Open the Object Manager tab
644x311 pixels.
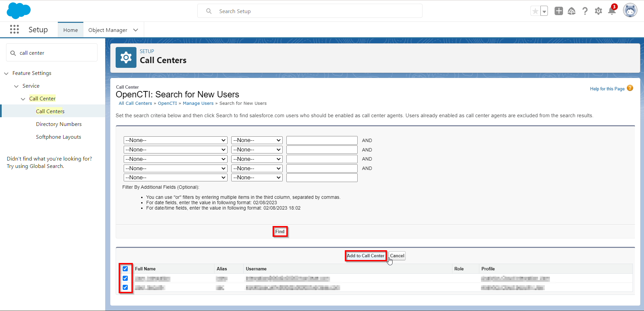(x=108, y=30)
